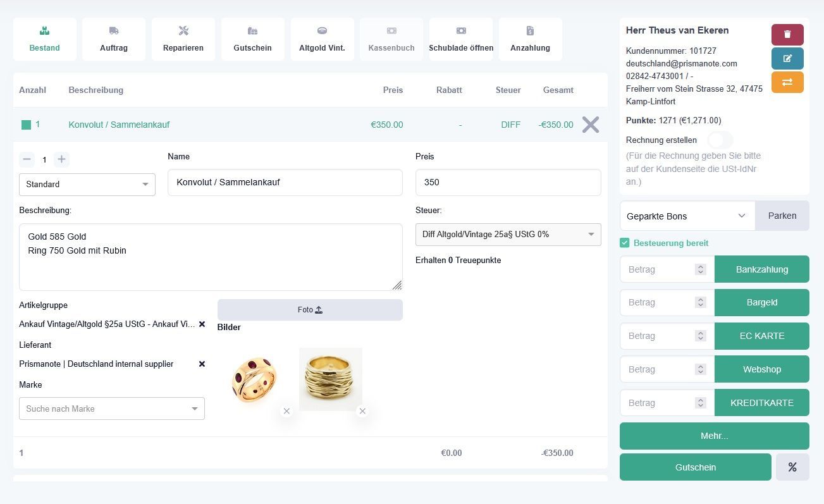
Task: Click the blue edit customer icon
Action: point(787,58)
